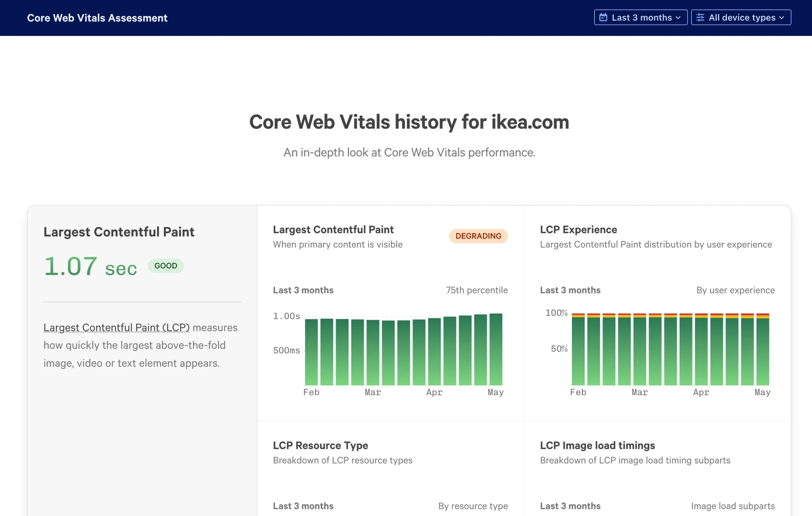Viewport: 812px width, 516px height.
Task: Click the 1.07 sec LCP value
Action: point(90,266)
